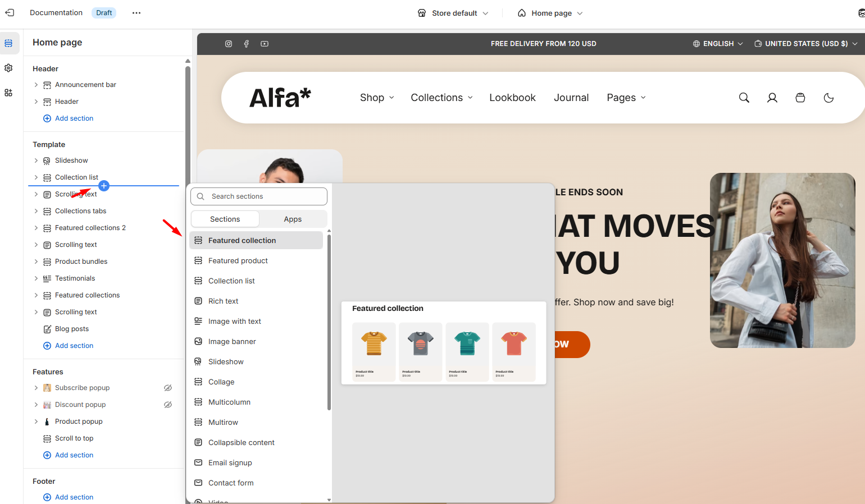The image size is (865, 504).
Task: Switch to the Apps tab
Action: pyautogui.click(x=293, y=219)
